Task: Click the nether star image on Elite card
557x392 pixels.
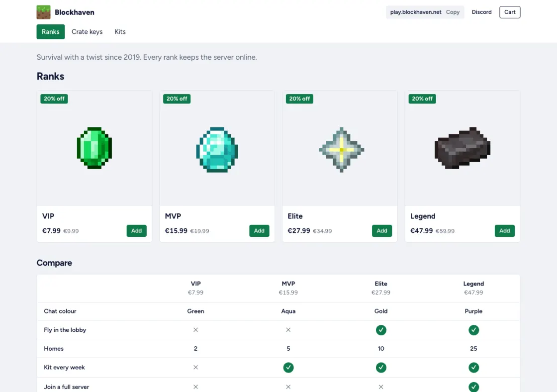Action: [341, 150]
